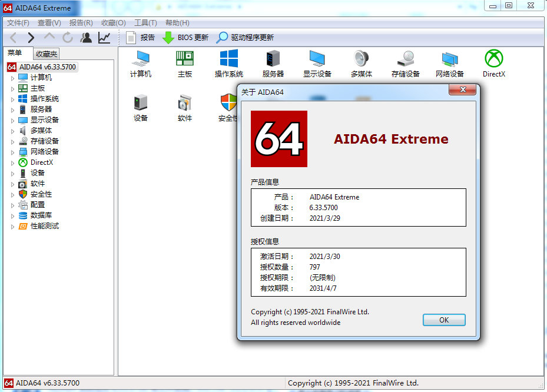
Task: Go forward with the right arrow toolbar icon
Action: point(31,37)
